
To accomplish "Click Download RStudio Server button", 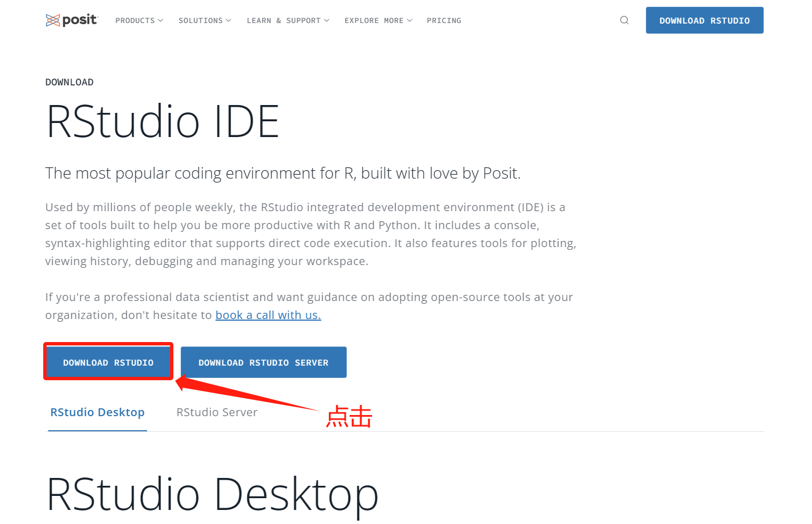I will coord(264,362).
